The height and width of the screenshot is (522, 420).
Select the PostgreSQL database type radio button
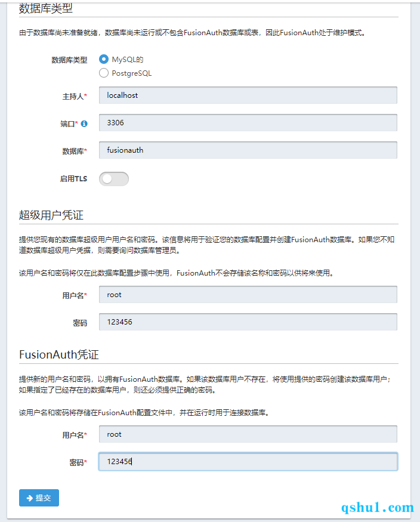104,73
